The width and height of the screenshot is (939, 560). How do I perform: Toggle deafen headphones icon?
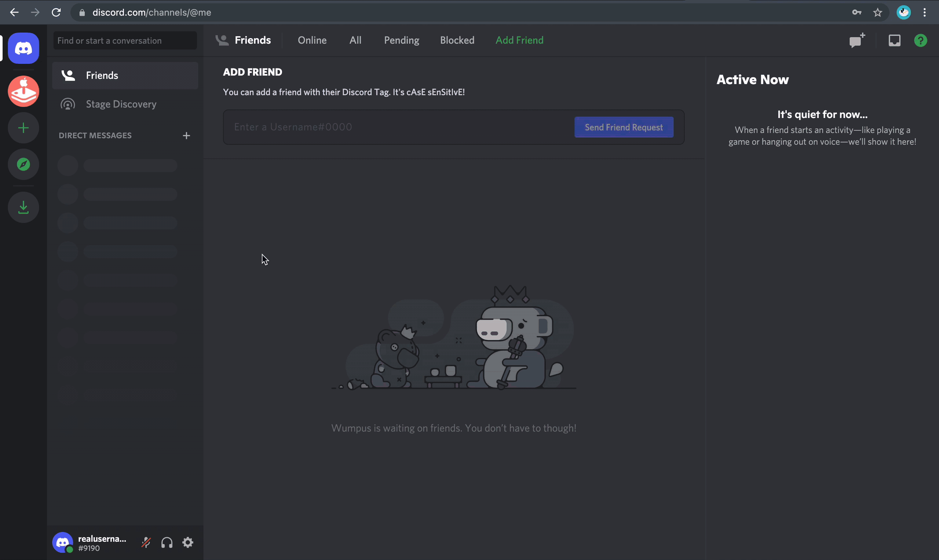coord(167,543)
